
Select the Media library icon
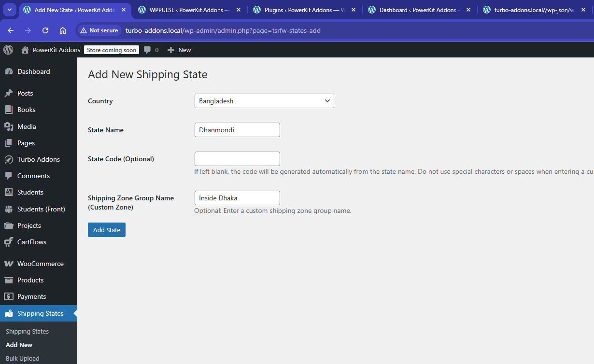[9, 126]
